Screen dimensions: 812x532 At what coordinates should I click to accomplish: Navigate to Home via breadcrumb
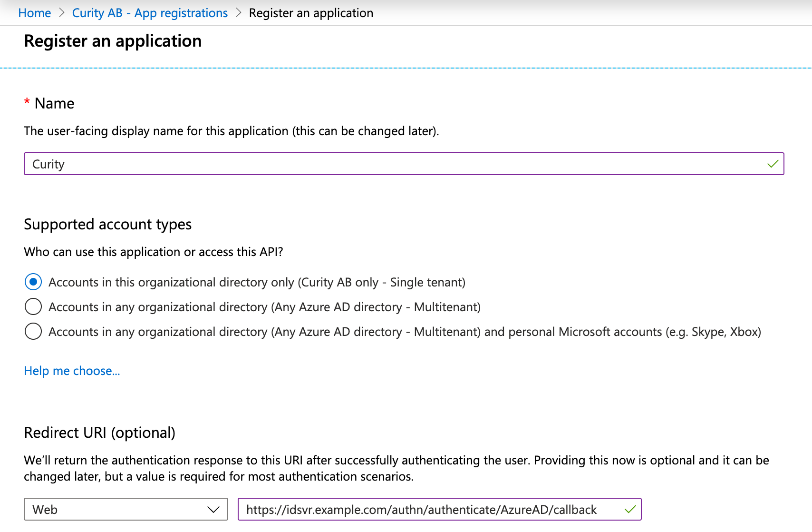pos(34,13)
